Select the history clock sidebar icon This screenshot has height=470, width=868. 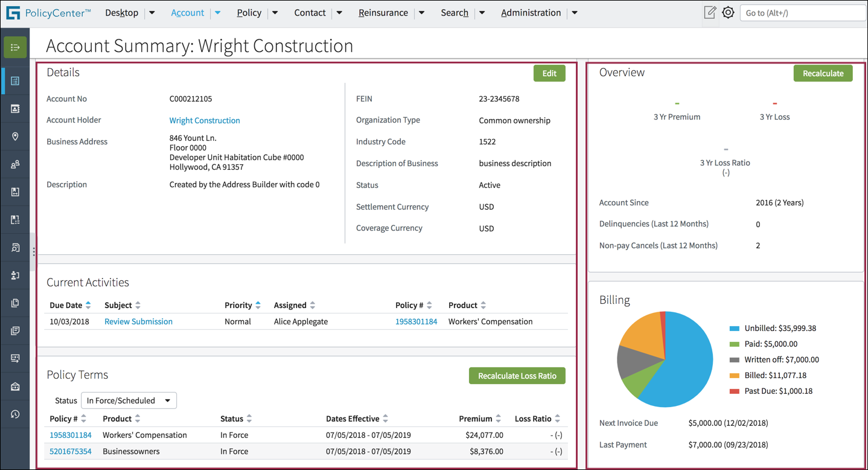click(x=15, y=414)
